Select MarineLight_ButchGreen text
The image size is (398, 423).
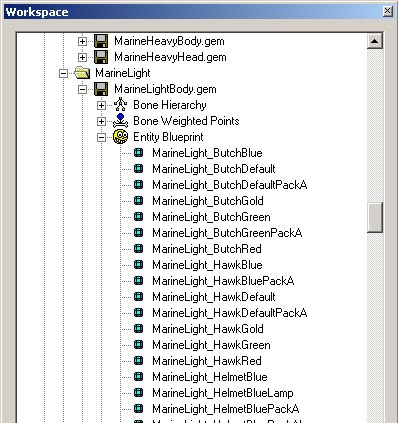211,217
